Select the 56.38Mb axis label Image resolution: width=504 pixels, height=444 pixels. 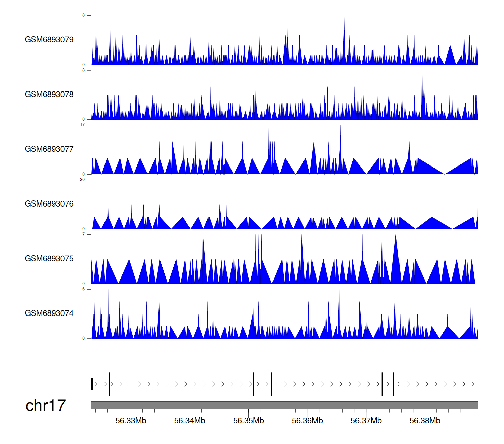tap(425, 421)
